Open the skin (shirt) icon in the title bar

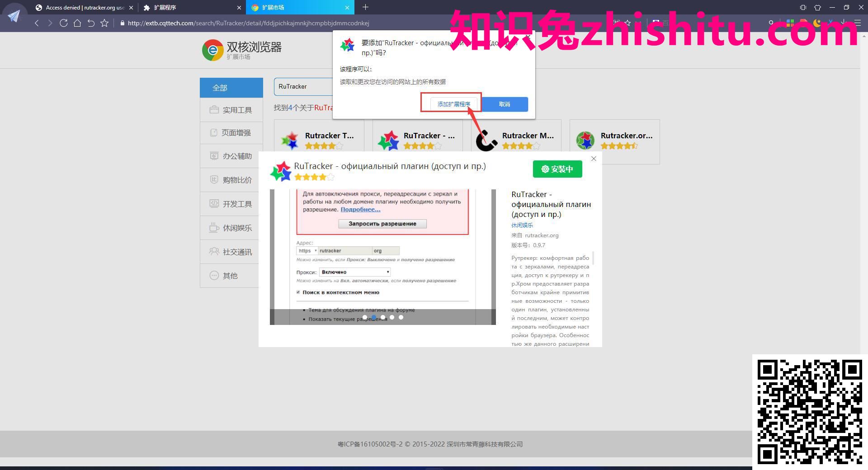pyautogui.click(x=817, y=7)
